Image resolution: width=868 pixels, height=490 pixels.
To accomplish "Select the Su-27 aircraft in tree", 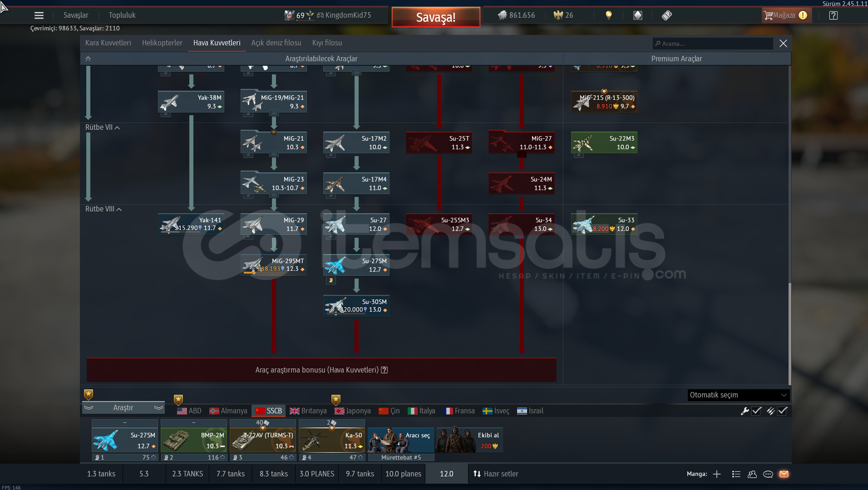I will 356,225.
